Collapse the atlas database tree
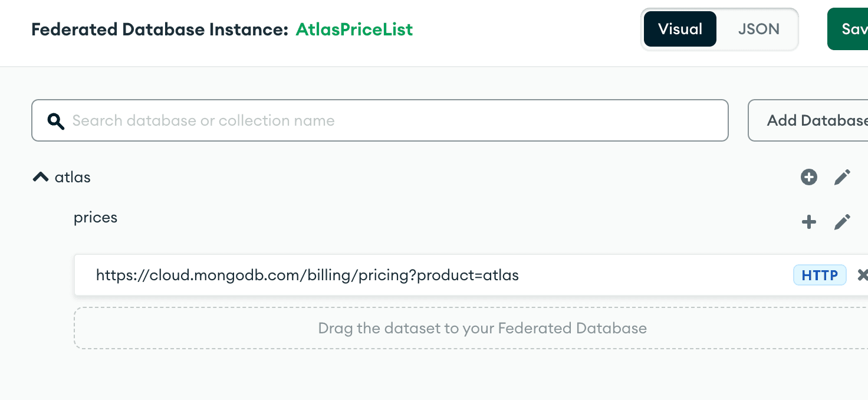 (x=41, y=177)
